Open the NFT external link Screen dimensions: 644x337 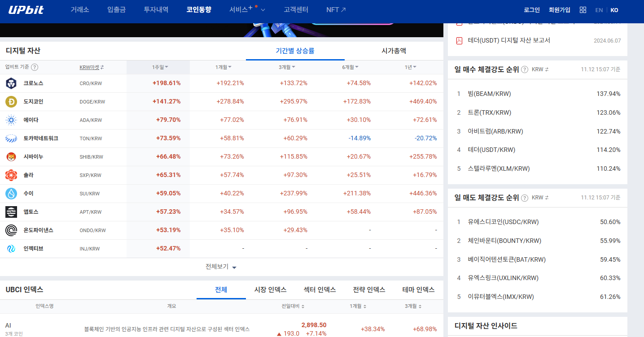336,9
